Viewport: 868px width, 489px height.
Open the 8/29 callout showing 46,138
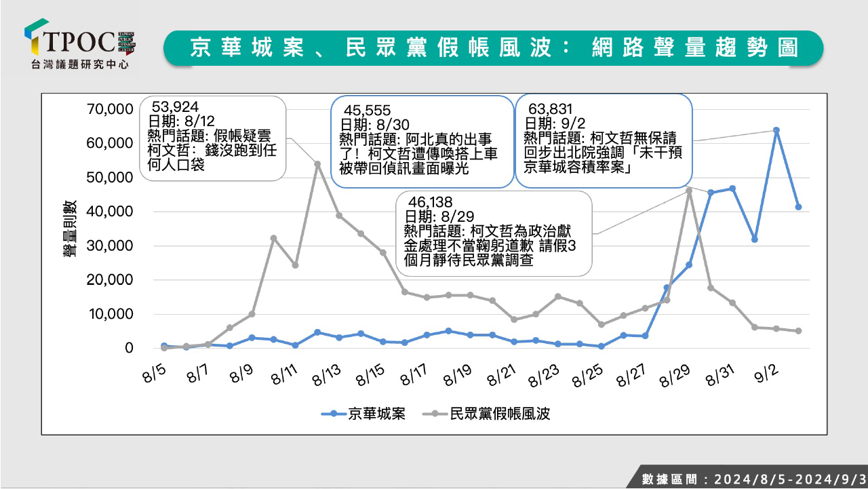tap(493, 234)
